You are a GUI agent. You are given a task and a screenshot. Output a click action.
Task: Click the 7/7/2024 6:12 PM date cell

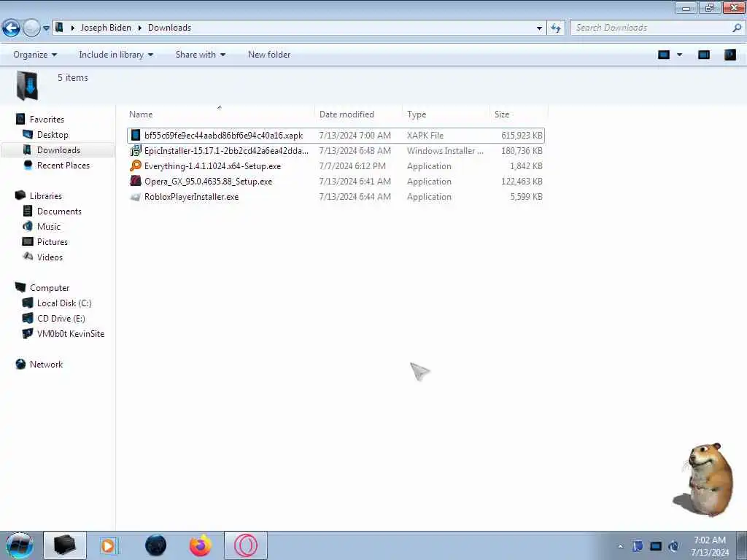pyautogui.click(x=352, y=166)
